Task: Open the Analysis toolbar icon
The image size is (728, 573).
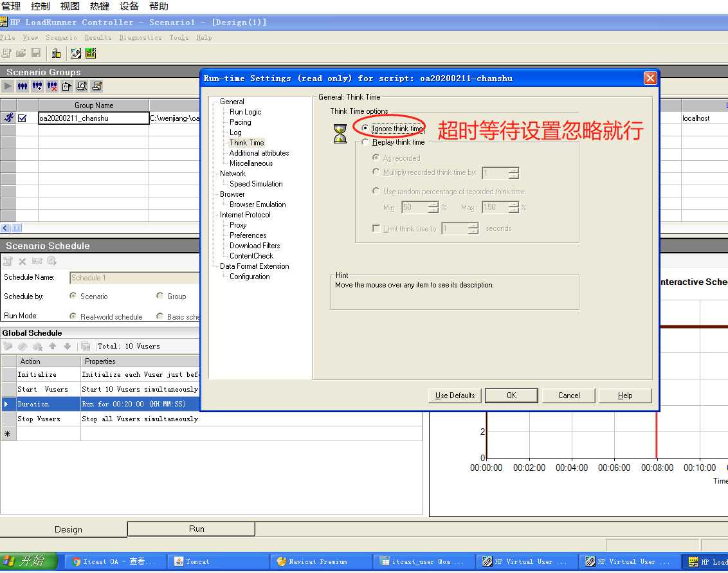Action: tap(91, 53)
